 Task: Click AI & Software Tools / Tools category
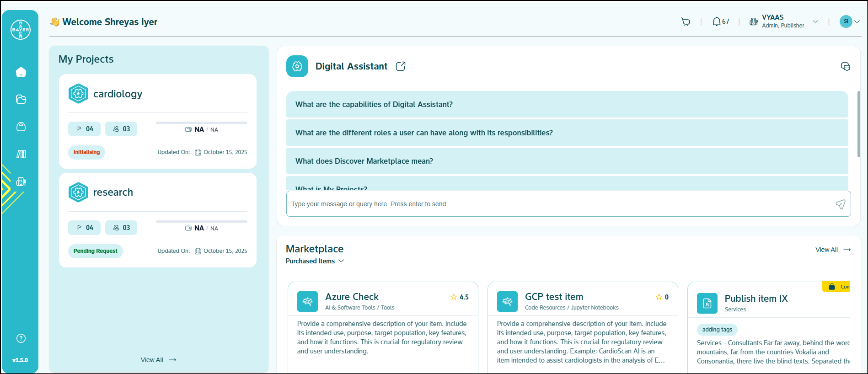pyautogui.click(x=359, y=308)
